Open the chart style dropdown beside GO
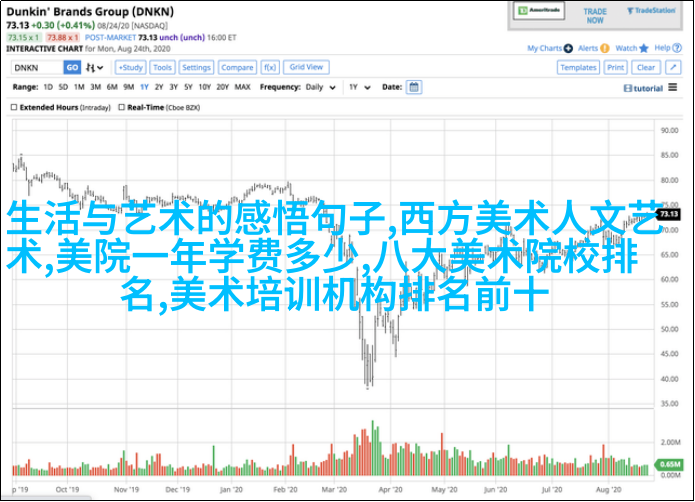This screenshot has height=502, width=695. coord(94,68)
